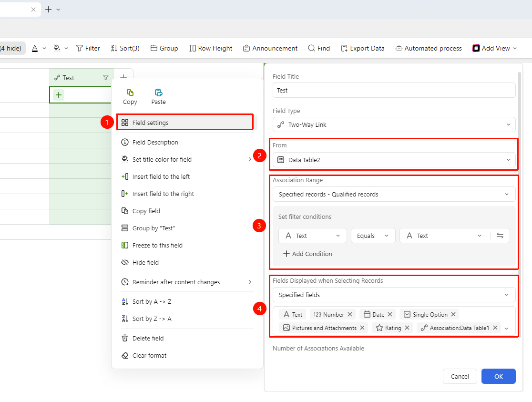Open Automated process
The width and height of the screenshot is (532, 402).
429,48
